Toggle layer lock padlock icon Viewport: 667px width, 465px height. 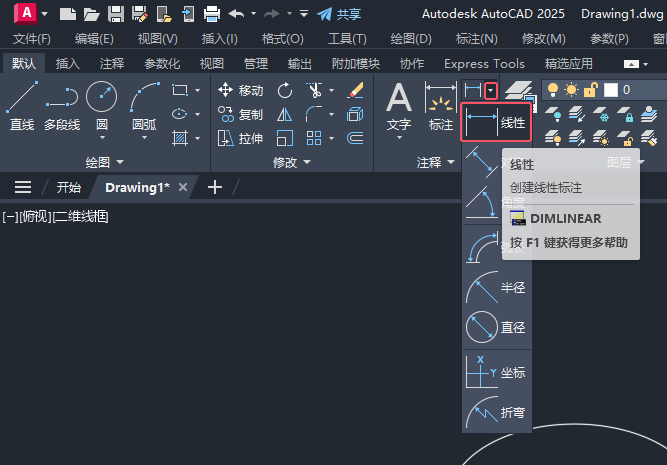[590, 90]
